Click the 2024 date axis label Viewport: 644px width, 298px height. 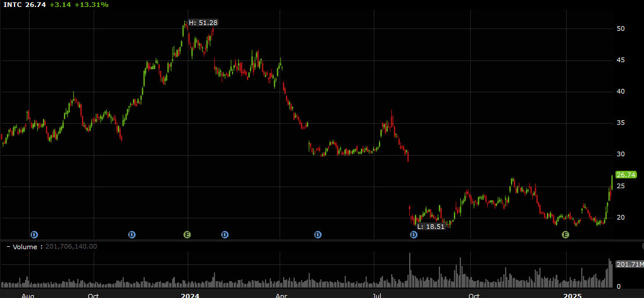[190, 296]
